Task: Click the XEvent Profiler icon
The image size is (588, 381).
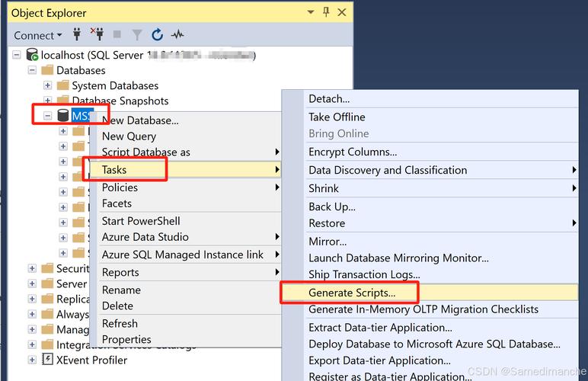Action: [x=48, y=360]
